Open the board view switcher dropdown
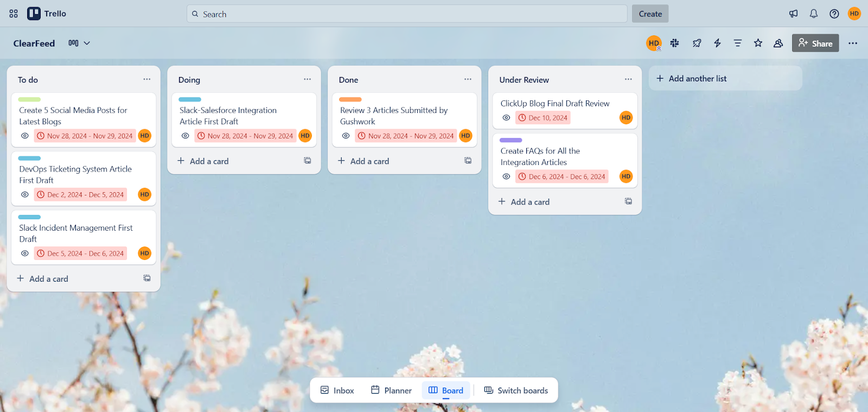 point(79,43)
